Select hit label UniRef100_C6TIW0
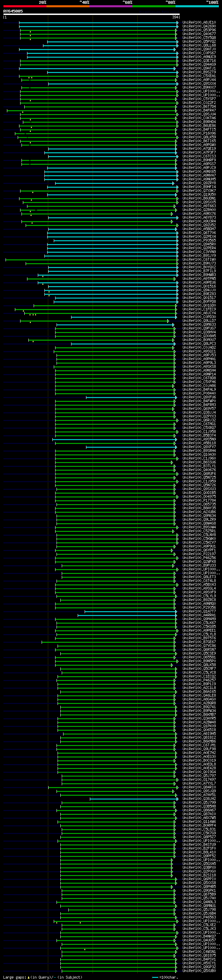 [199, 259]
